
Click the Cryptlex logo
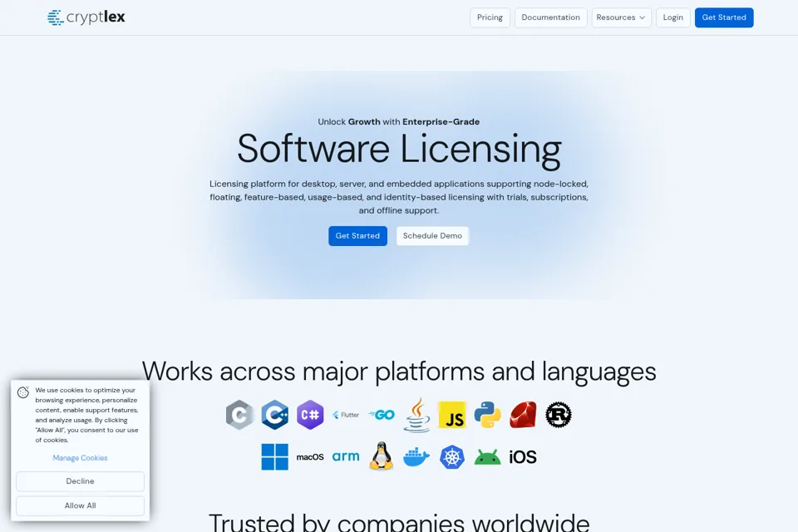coord(86,17)
